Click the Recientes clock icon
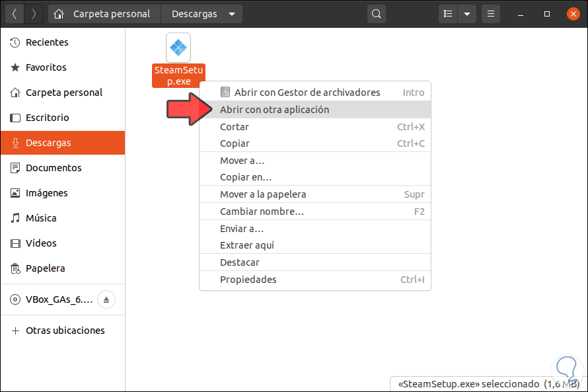 pyautogui.click(x=15, y=42)
